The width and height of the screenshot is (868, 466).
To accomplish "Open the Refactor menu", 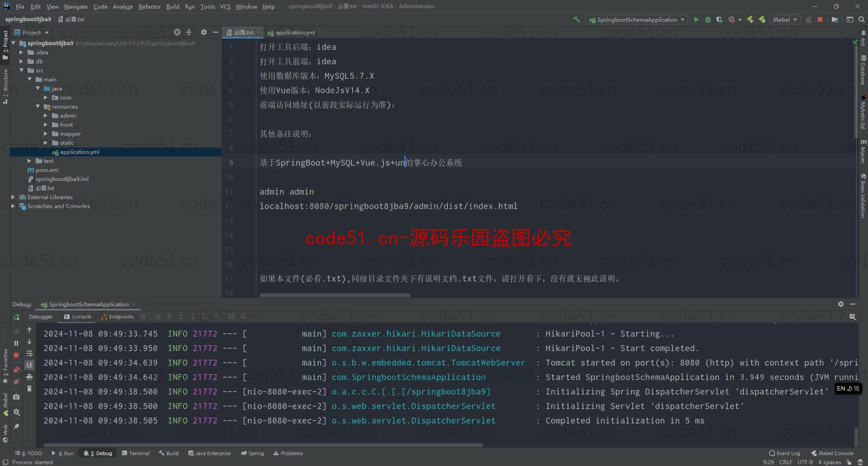I will pyautogui.click(x=150, y=6).
